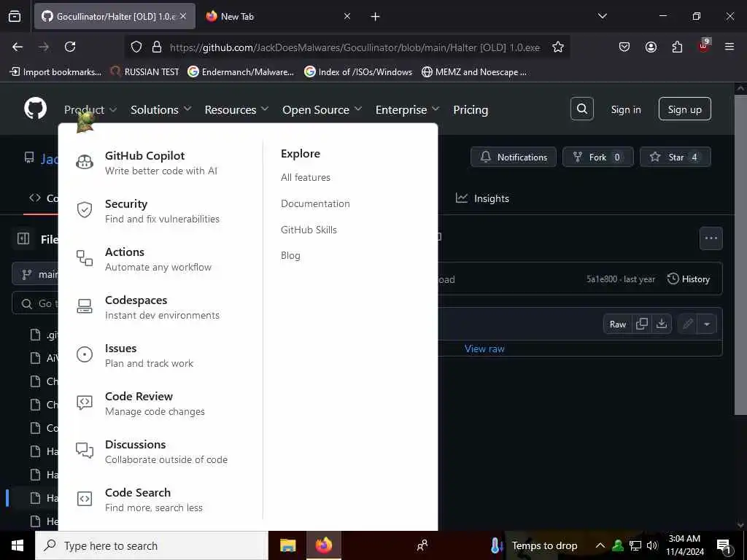
Task: Open the extensions puzzle icon
Action: click(x=677, y=47)
